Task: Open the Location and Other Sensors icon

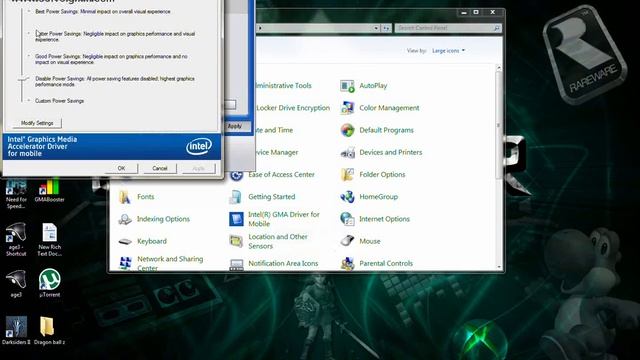Action: (236, 241)
